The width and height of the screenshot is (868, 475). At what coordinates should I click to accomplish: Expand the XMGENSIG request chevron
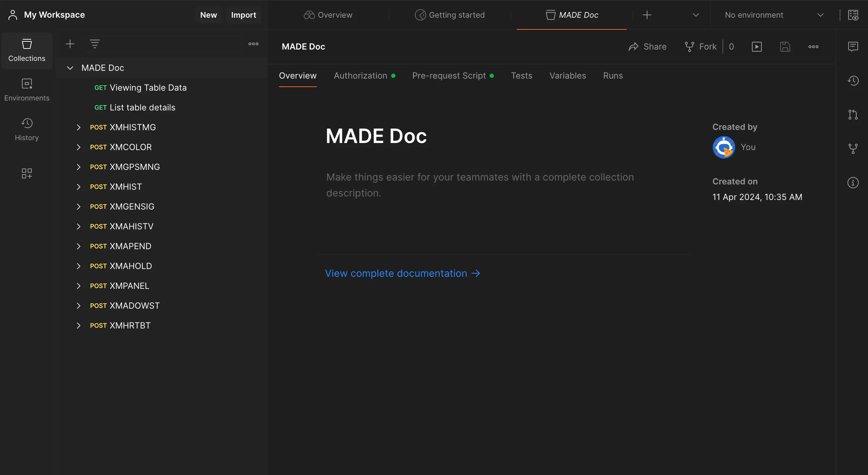[79, 207]
